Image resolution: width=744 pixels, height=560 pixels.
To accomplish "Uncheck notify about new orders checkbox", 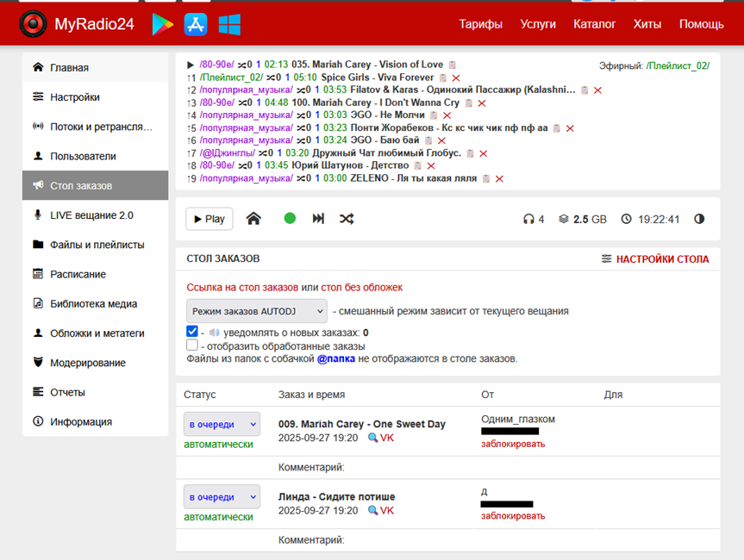I will tap(192, 332).
